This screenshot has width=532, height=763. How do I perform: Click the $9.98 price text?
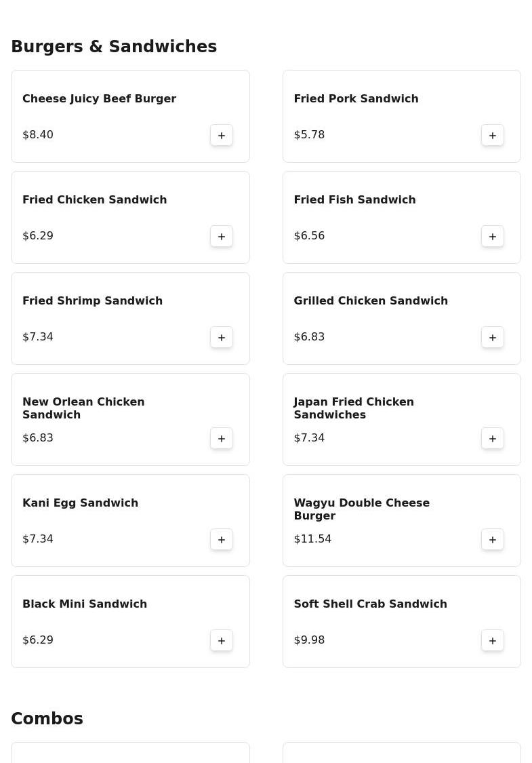click(x=309, y=640)
